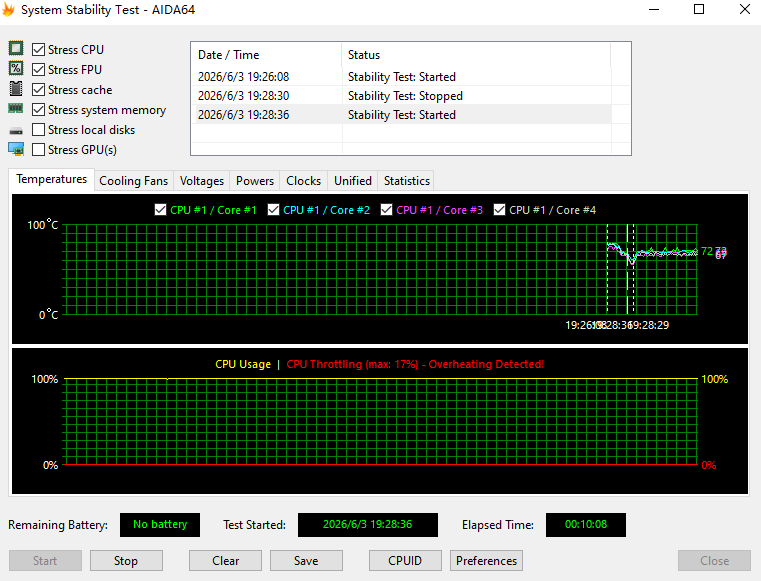Select the Temperatures tab
761x581 pixels.
[x=51, y=179]
